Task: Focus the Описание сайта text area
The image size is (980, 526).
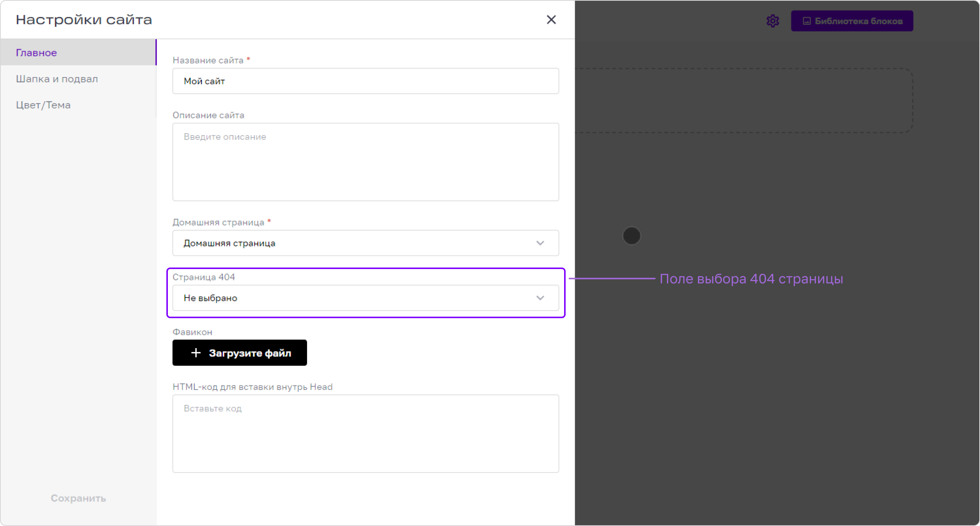Action: pos(365,162)
